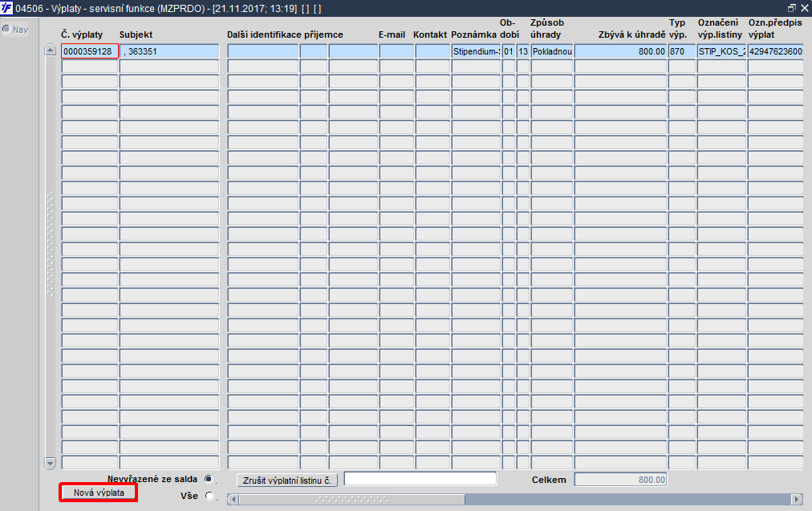The width and height of the screenshot is (812, 511).
Task: Click the horizontal scrollbar left arrow
Action: [233, 499]
